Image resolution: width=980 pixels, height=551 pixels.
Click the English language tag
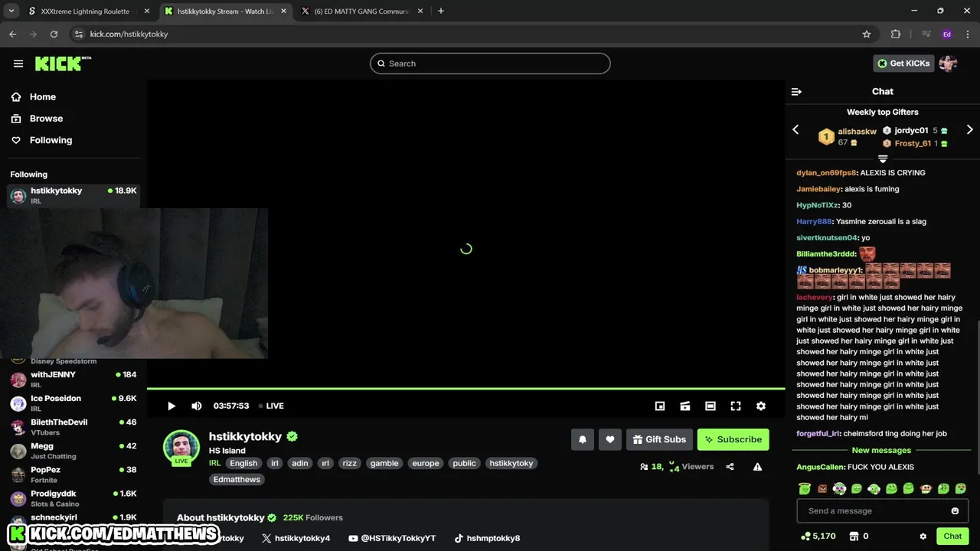tap(243, 463)
